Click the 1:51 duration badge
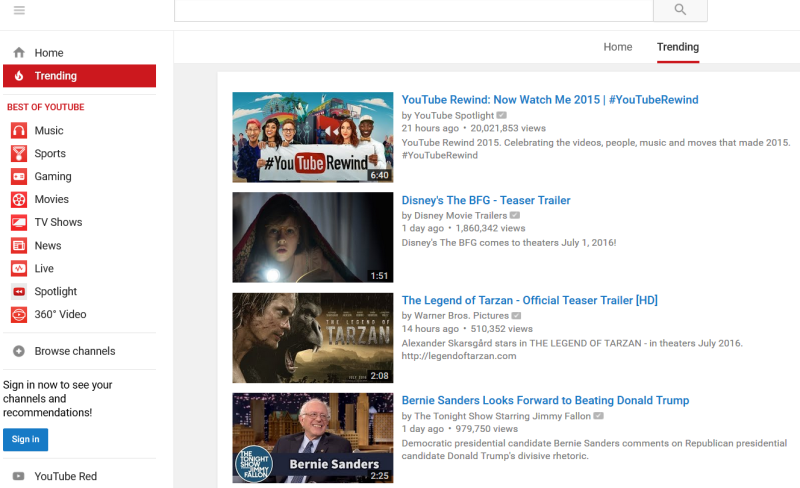 (x=380, y=276)
